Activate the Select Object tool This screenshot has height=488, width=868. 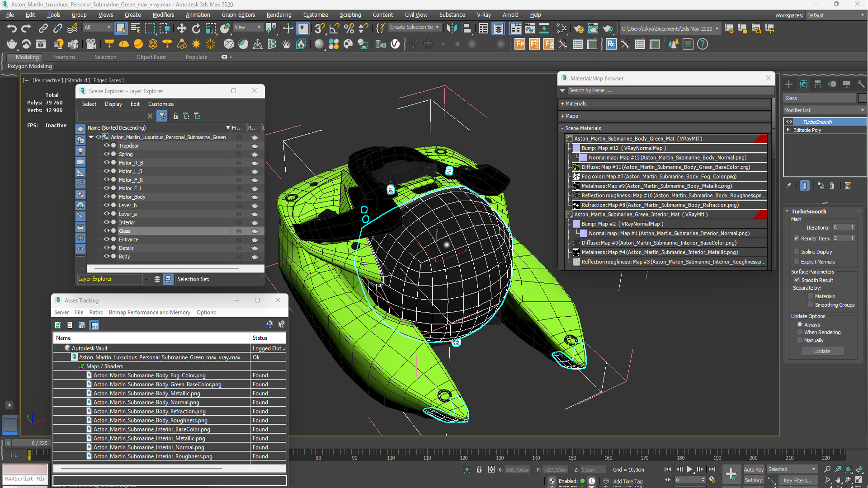tap(121, 28)
